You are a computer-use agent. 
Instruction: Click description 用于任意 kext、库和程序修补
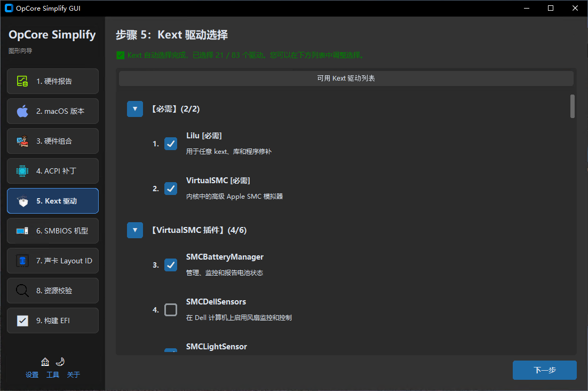(229, 152)
